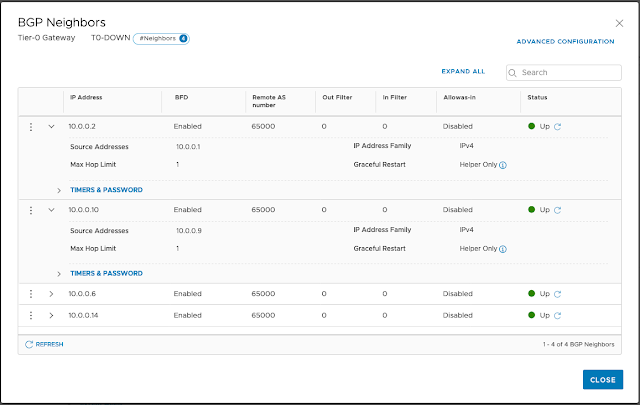Show Graceful Restart info for 10.0.0.10

click(503, 248)
